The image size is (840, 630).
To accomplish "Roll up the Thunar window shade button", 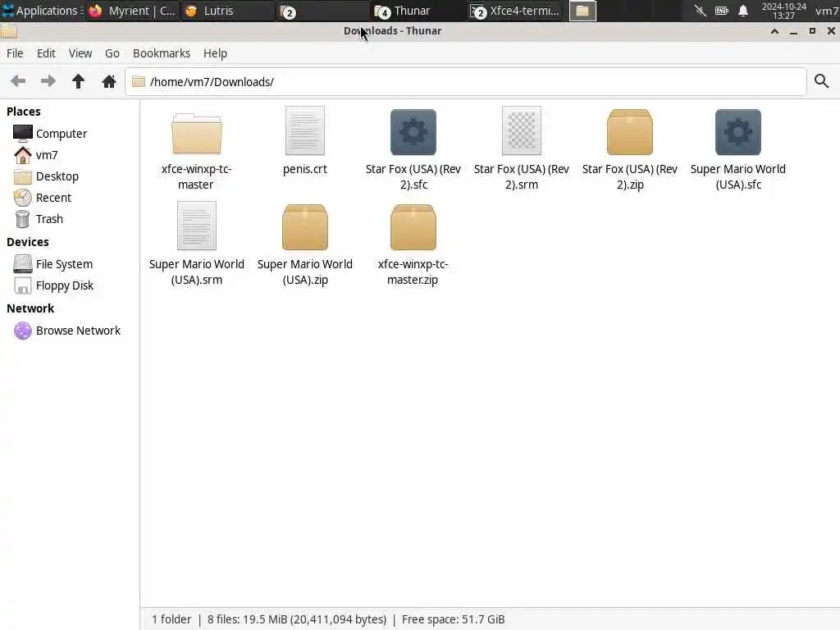I will (774, 31).
